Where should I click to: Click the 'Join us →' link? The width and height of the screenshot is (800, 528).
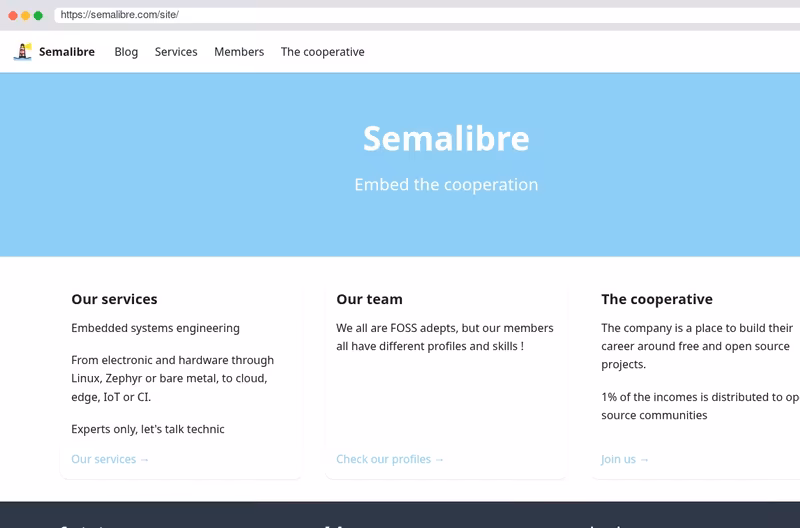pos(625,459)
